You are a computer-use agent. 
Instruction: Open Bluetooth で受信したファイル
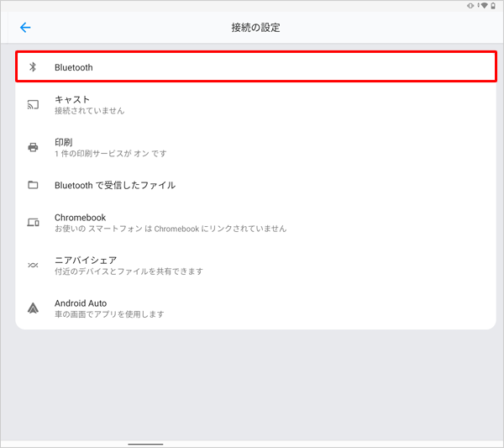click(x=256, y=185)
